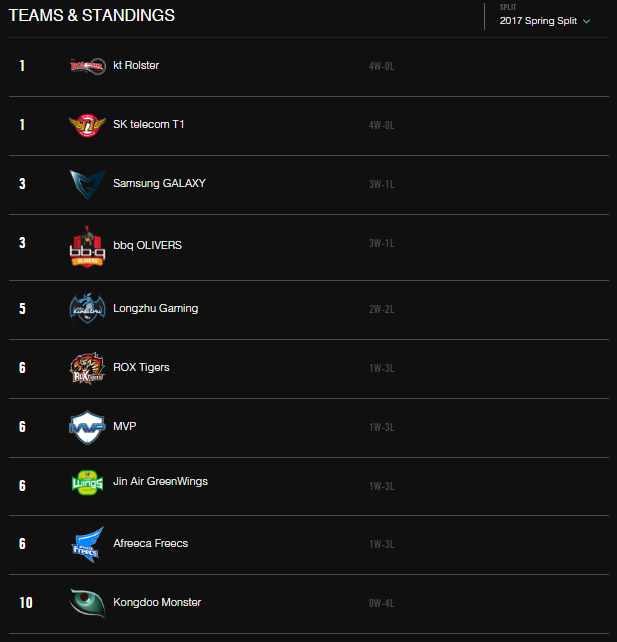Open the kt Rolster team name link

point(136,66)
